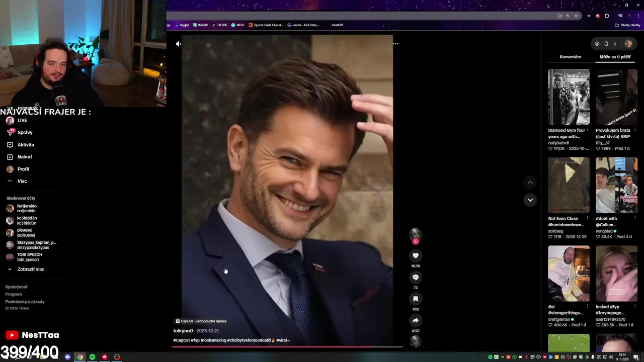Click the phone app icon
644x362 pixels.
click(606, 44)
